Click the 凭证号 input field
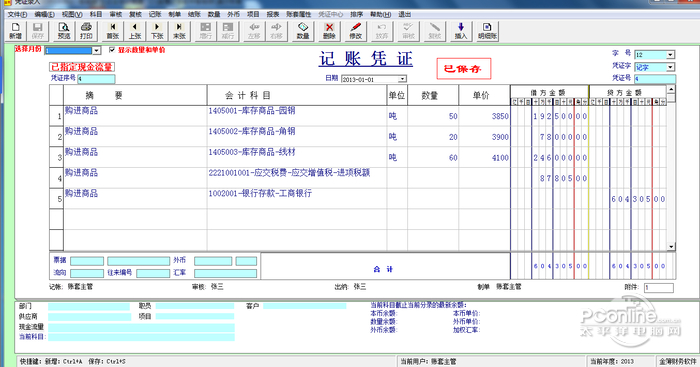The height and width of the screenshot is (367, 700). [x=654, y=79]
